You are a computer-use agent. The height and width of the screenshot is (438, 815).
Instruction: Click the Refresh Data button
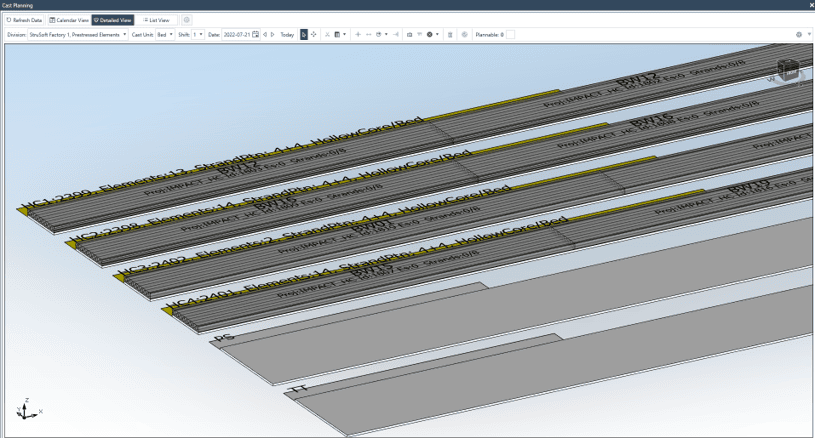pyautogui.click(x=24, y=20)
